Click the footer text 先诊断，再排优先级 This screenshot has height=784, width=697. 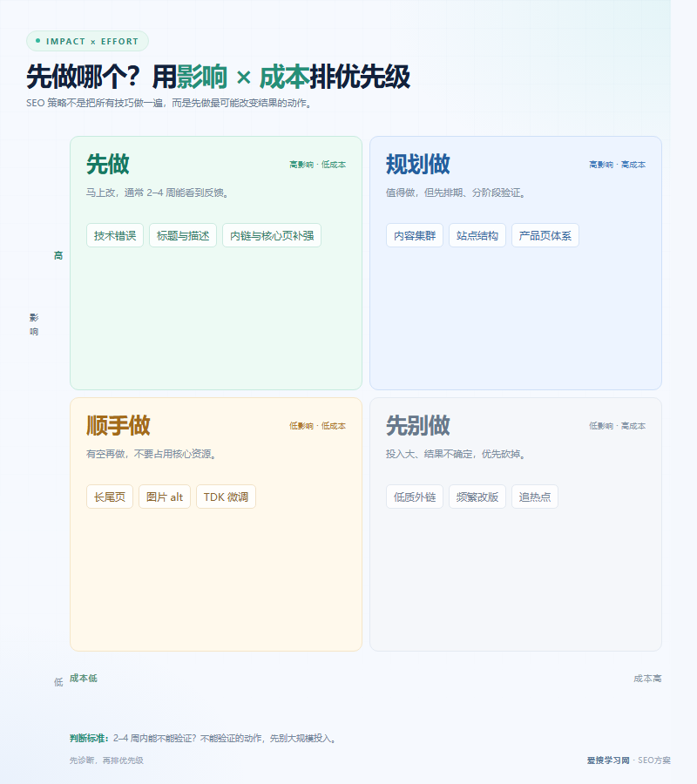[x=106, y=760]
